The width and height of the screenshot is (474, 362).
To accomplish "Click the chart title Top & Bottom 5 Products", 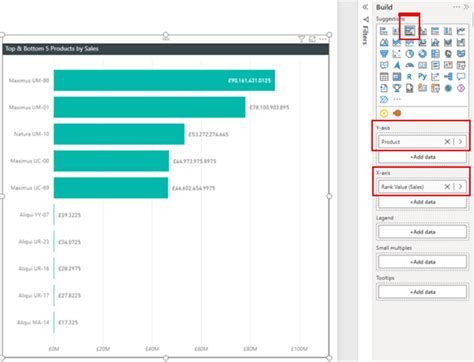I will tap(52, 49).
